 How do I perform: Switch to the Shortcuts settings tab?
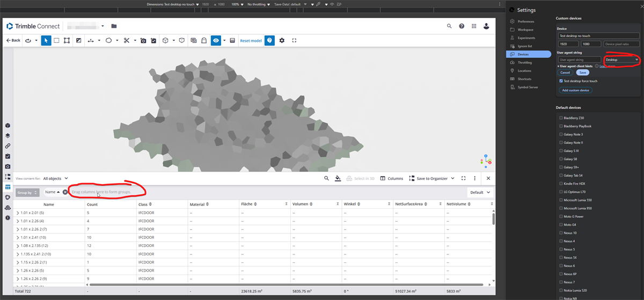click(x=524, y=79)
